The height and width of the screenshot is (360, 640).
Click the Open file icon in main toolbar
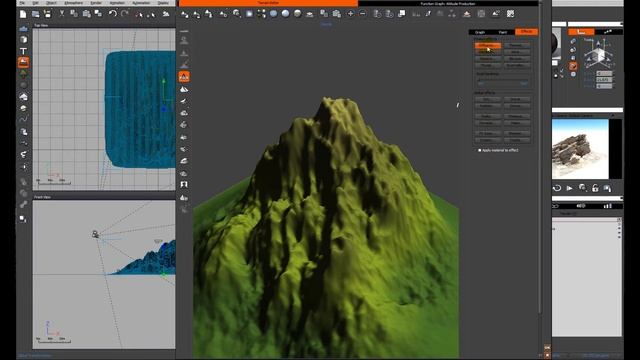pyautogui.click(x=36, y=14)
